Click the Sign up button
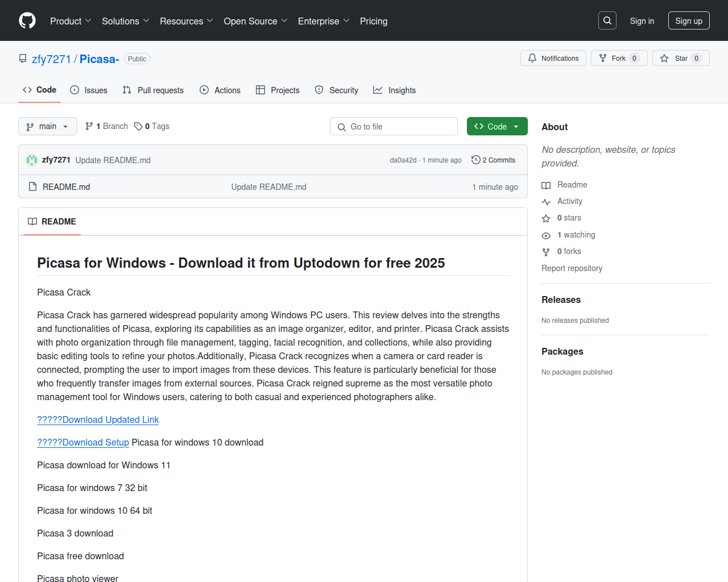 pyautogui.click(x=689, y=20)
